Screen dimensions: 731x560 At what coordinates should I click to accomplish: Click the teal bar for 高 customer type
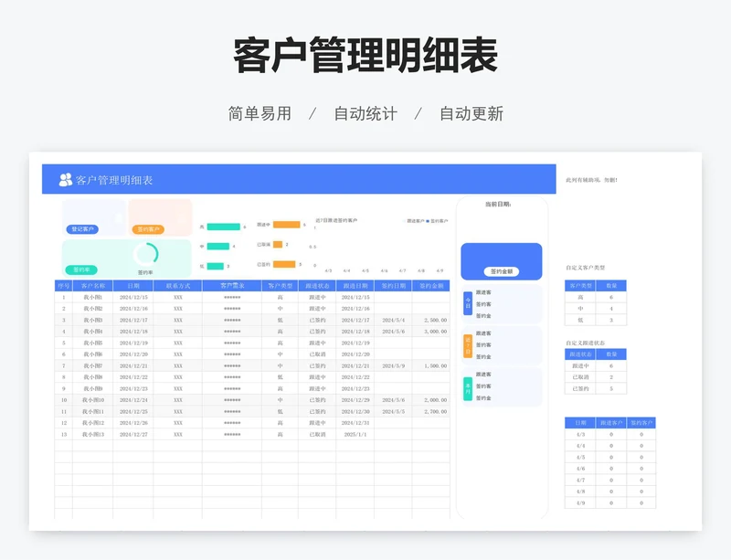[x=223, y=227]
